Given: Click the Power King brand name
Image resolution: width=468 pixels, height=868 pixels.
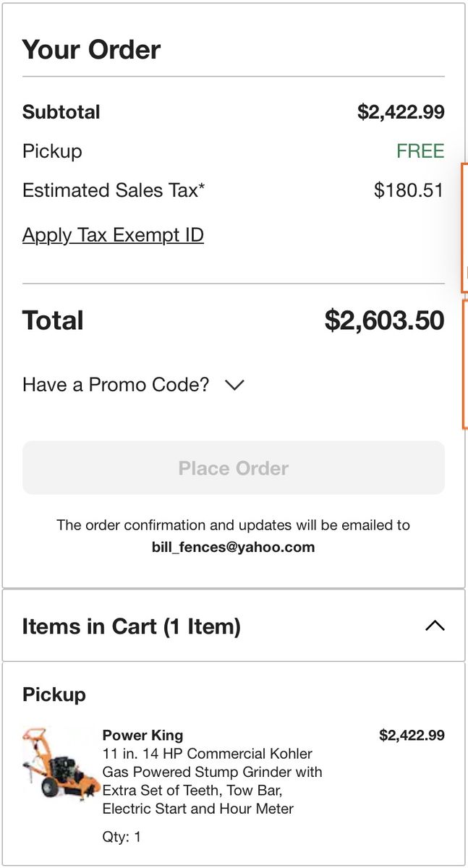Looking at the screenshot, I should (142, 736).
